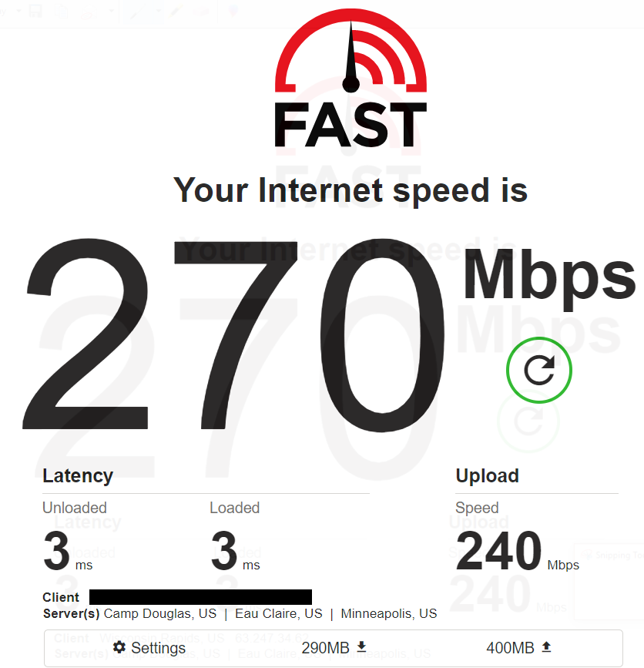Viewport: 644px width, 668px height.
Task: Click the Eau Claire, US server
Action: click(279, 613)
